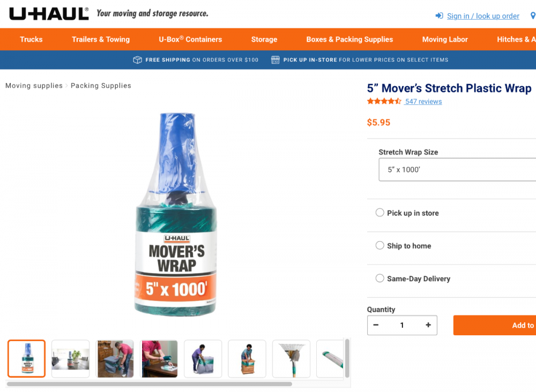Screen dimensions: 536x392
Task: Click the Add to cart button
Action: [495, 325]
